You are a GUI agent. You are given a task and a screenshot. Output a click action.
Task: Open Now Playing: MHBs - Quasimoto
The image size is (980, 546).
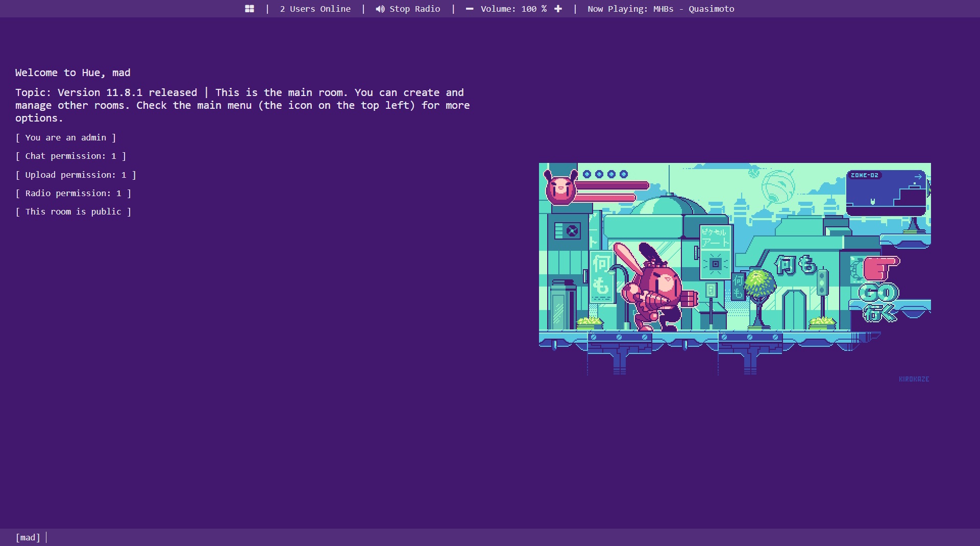(660, 9)
